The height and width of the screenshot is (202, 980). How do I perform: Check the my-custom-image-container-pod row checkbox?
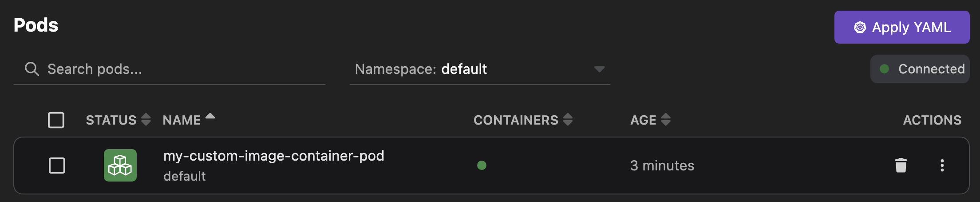[x=57, y=166]
